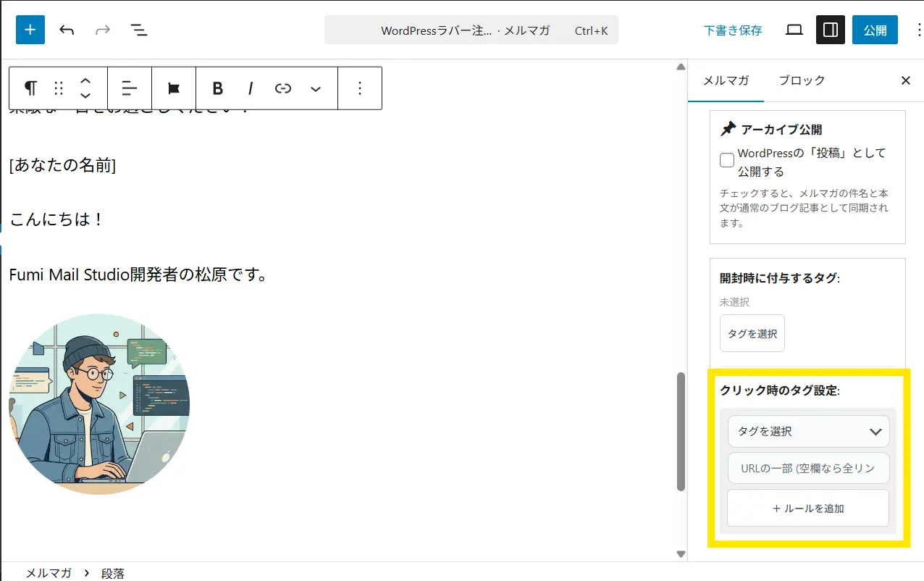This screenshot has width=924, height=581.
Task: Insert a link with link icon
Action: 283,88
